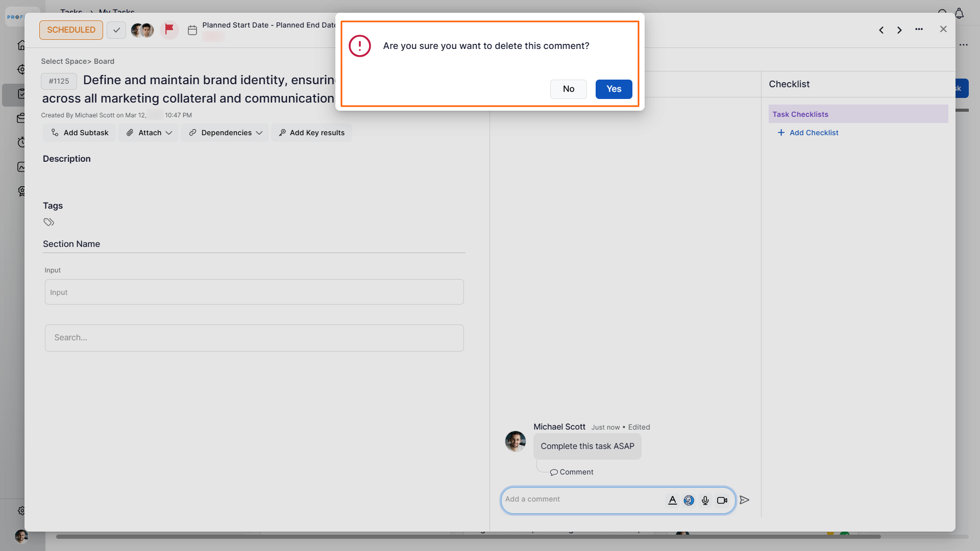
Task: Open the three-dots more options menu
Action: (919, 30)
